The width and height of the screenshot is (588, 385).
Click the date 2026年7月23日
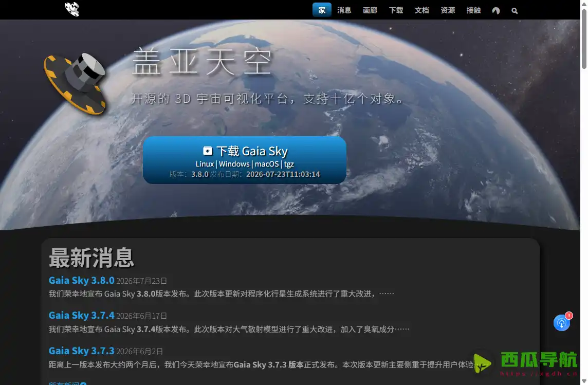(141, 281)
